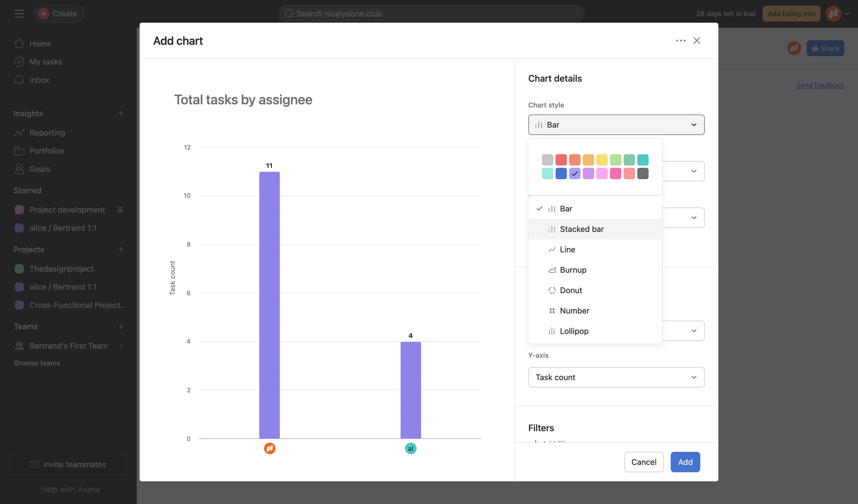Pick the yellow color swatch

(602, 160)
